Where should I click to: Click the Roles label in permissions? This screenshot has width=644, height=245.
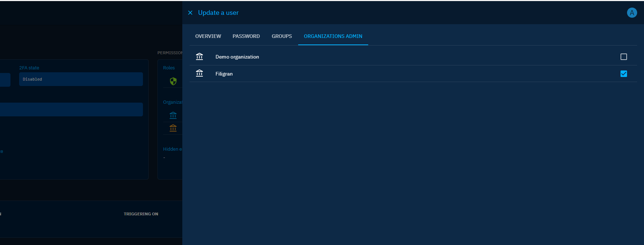pos(169,68)
